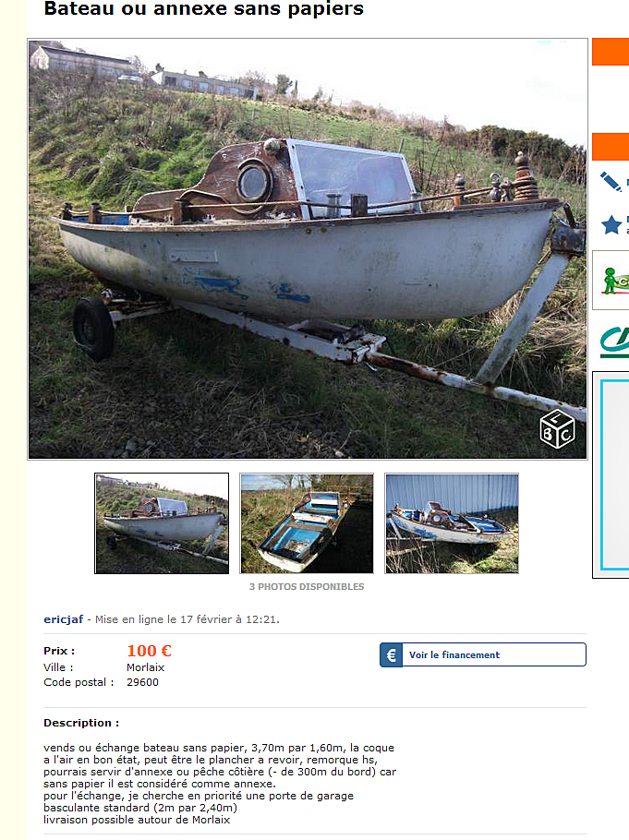This screenshot has height=840, width=629.
Task: Click the 100 € price text
Action: pos(149,651)
